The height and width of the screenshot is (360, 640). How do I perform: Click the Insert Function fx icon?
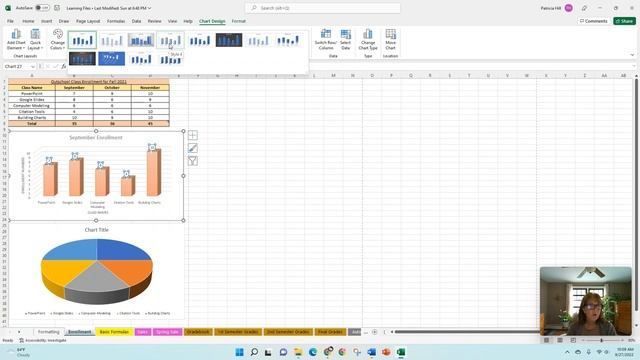64,66
